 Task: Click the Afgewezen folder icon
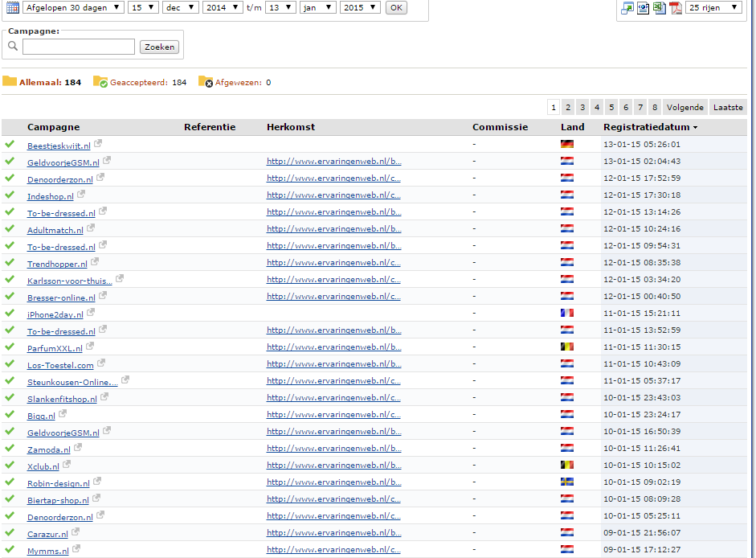point(206,81)
